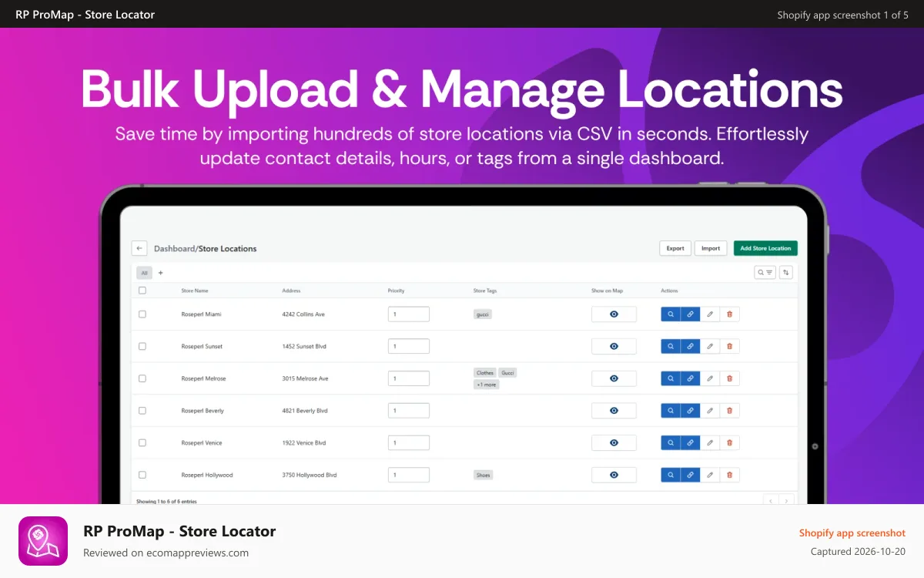
Task: Check the Roseperl Beverly row checkbox
Action: [142, 411]
